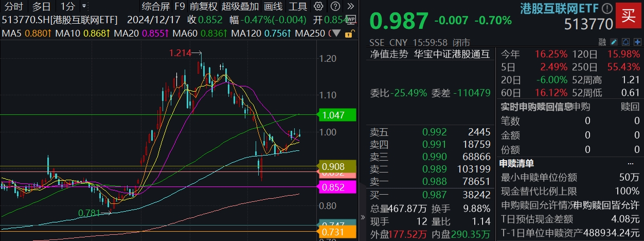Expand the MA indicator list triangle

point(337,33)
